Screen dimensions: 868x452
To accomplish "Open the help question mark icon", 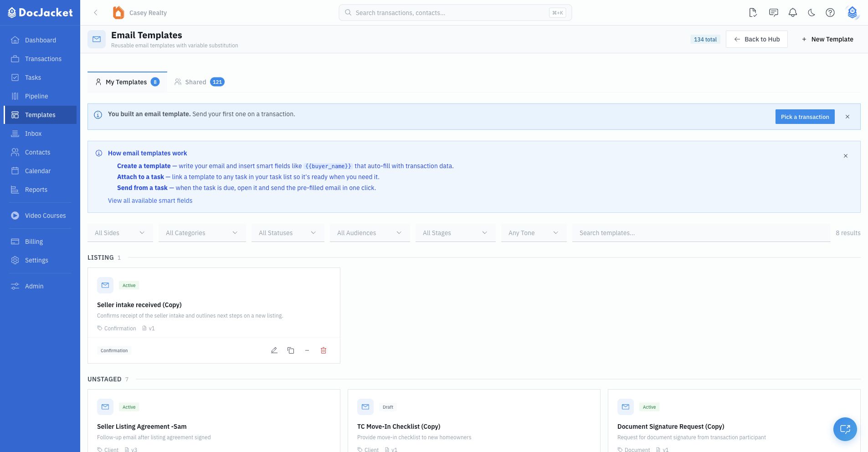I will pos(830,13).
